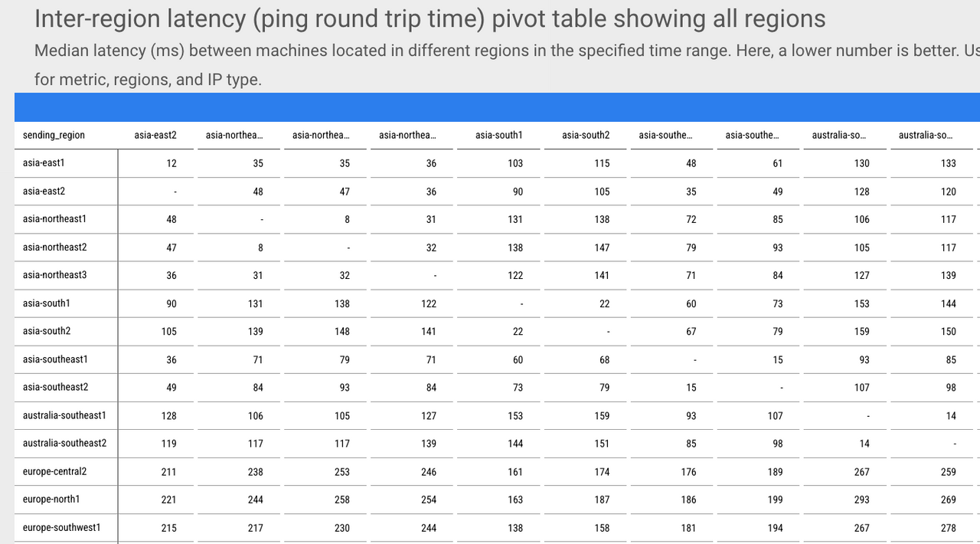Click the blue header bar above the table
980x544 pixels.
pyautogui.click(x=497, y=107)
